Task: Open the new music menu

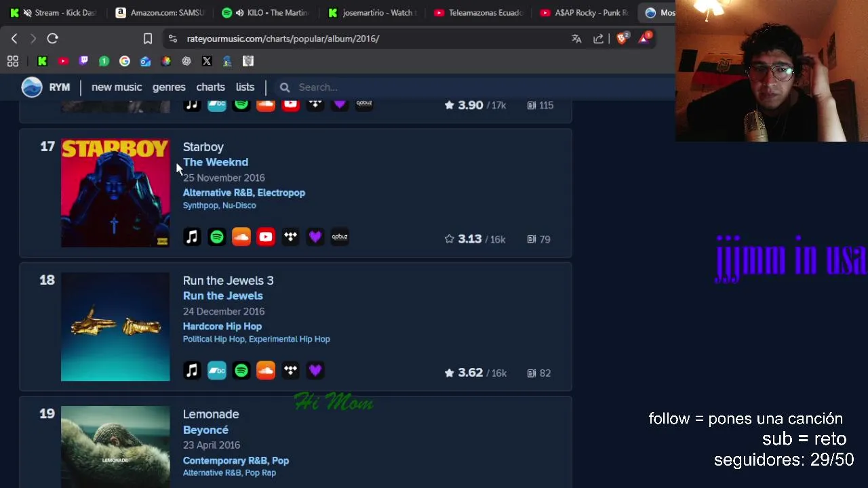Action: [117, 87]
